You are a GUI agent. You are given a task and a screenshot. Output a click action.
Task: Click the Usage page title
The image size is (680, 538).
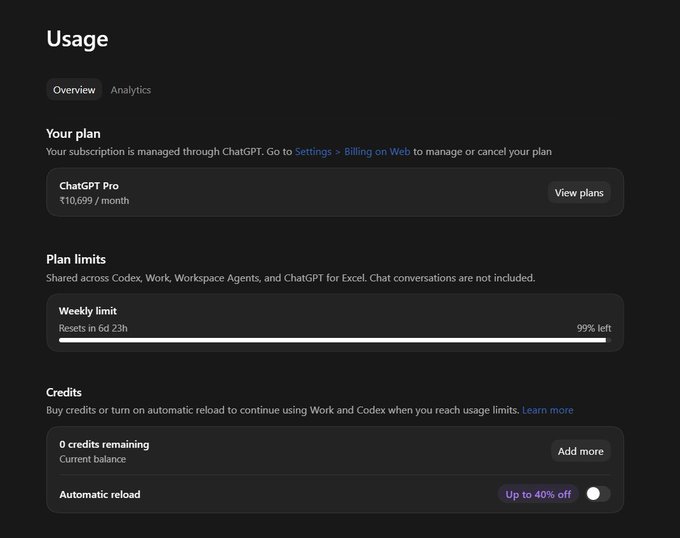[77, 39]
